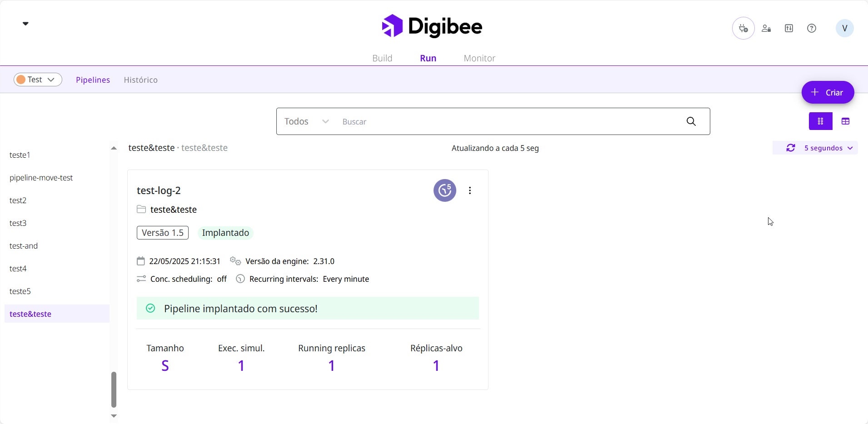
Task: Click the Buscar search input field
Action: pos(509,121)
